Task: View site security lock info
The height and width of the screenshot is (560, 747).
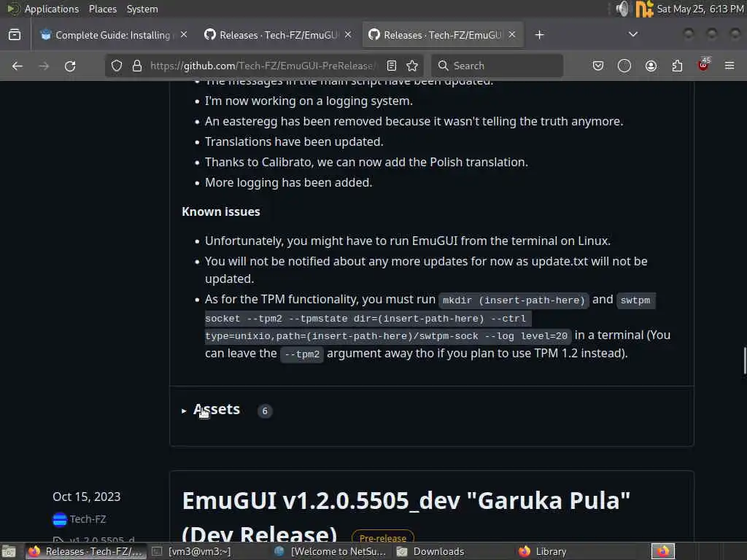Action: click(x=137, y=66)
